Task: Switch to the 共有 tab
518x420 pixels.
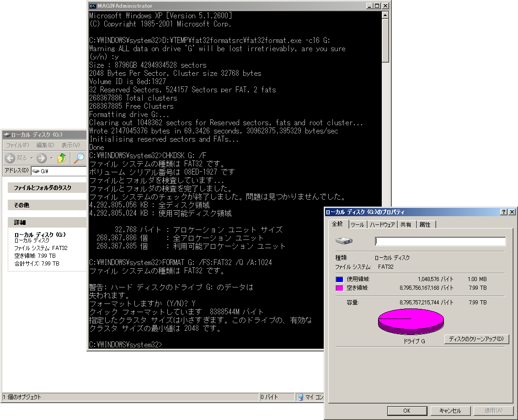Action: pyautogui.click(x=406, y=224)
